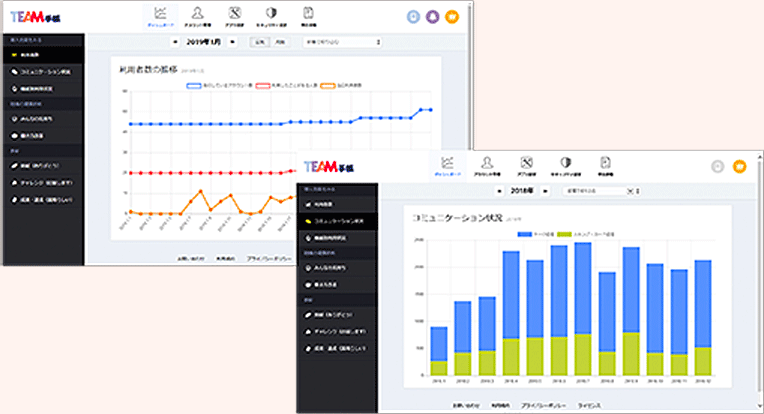The height and width of the screenshot is (414, 764).
Task: Open ライセンス link in front window footer
Action: tap(589, 406)
